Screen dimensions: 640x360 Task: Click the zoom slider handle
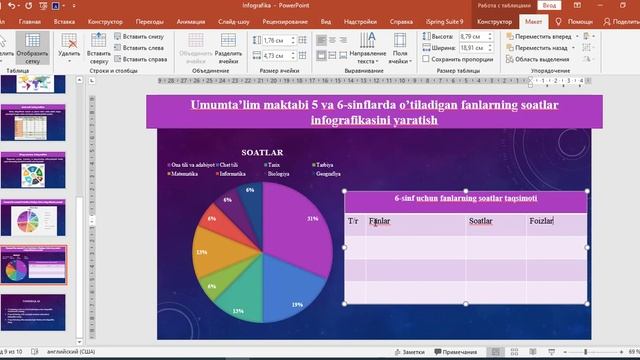click(585, 352)
